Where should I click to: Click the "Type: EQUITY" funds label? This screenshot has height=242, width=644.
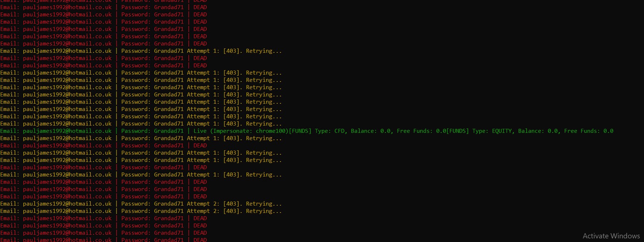click(492, 131)
